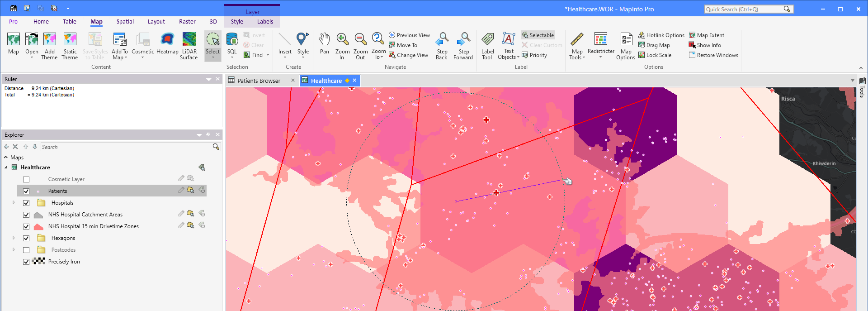Viewport: 868px width, 311px height.
Task: Uncheck the Hexagons group
Action: coord(26,238)
